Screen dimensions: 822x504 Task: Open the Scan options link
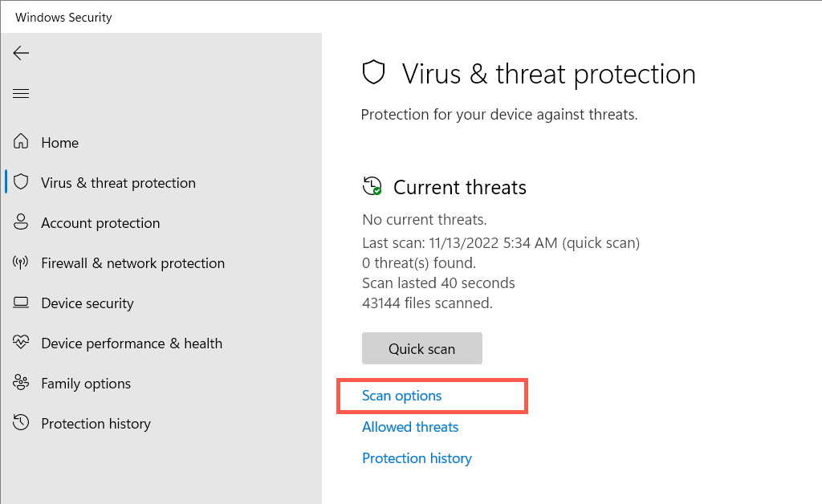point(402,396)
